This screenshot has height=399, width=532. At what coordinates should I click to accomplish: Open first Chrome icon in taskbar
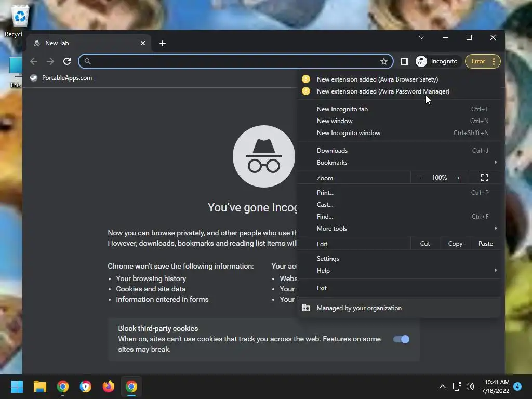63,387
